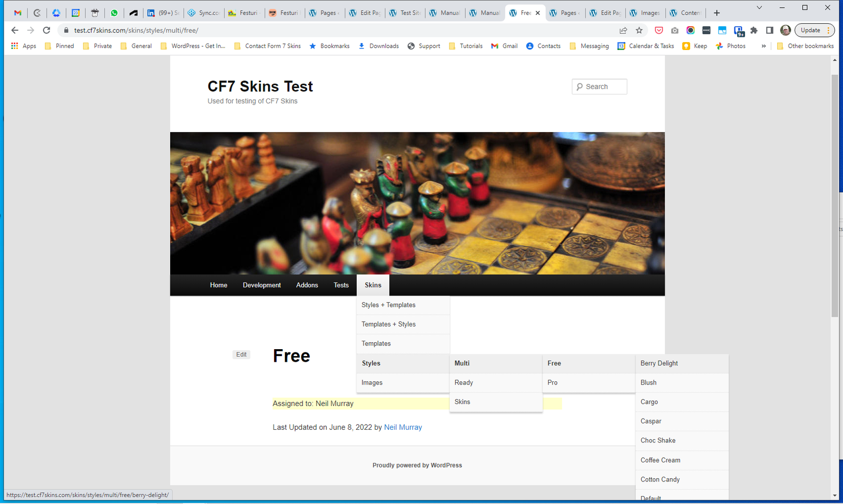This screenshot has height=504, width=843.
Task: Reload the page with the refresh icon
Action: click(46, 31)
